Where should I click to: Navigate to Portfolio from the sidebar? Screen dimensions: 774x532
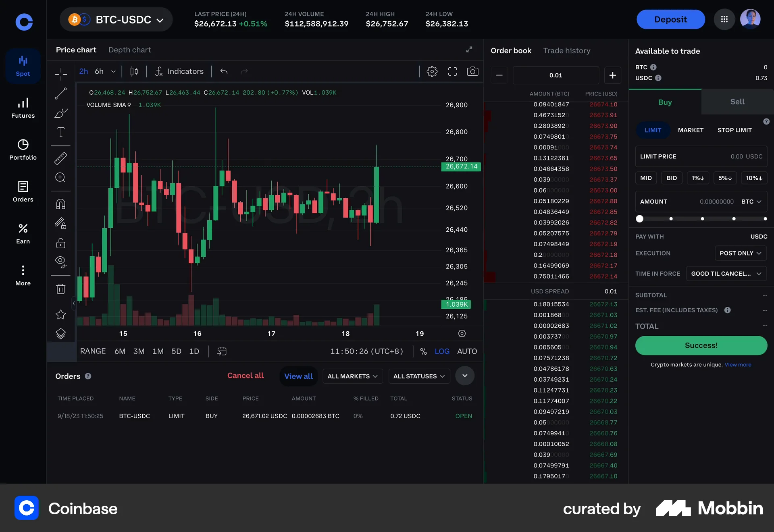click(x=23, y=150)
